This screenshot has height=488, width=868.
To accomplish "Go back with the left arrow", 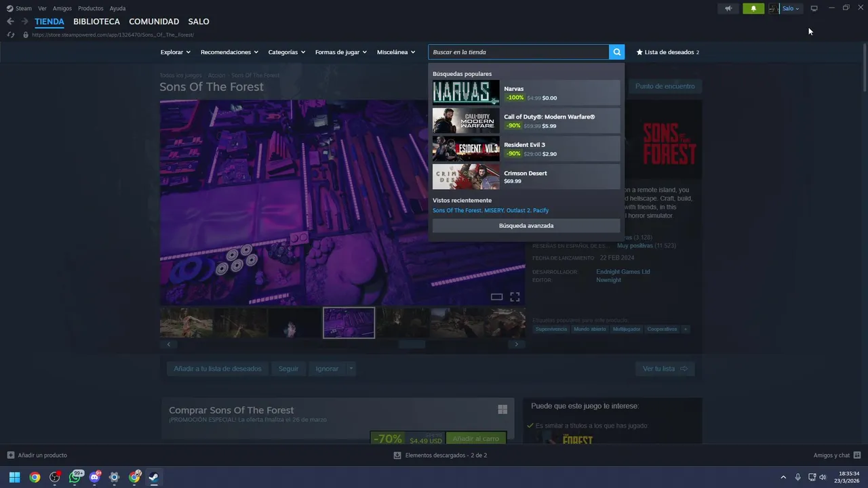I will (10, 22).
